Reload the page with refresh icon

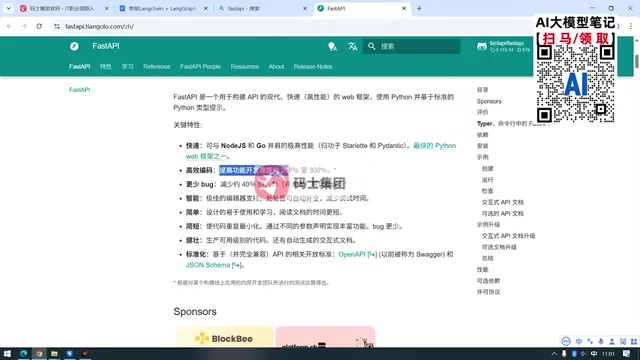[x=39, y=26]
